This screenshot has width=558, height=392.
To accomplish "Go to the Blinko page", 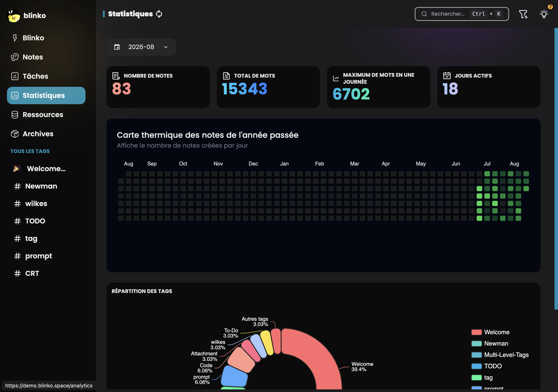I will (x=46, y=38).
